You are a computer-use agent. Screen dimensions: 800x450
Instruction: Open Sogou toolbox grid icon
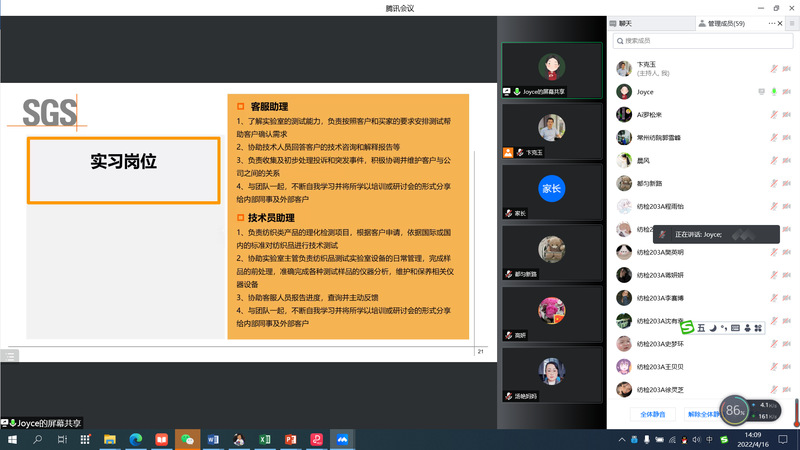pyautogui.click(x=758, y=328)
